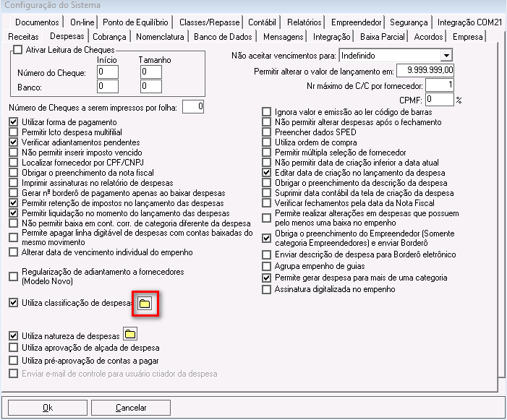Uncheck Permitir liquidação no momento do lançamento
The height and width of the screenshot is (420, 507).
coord(13,213)
